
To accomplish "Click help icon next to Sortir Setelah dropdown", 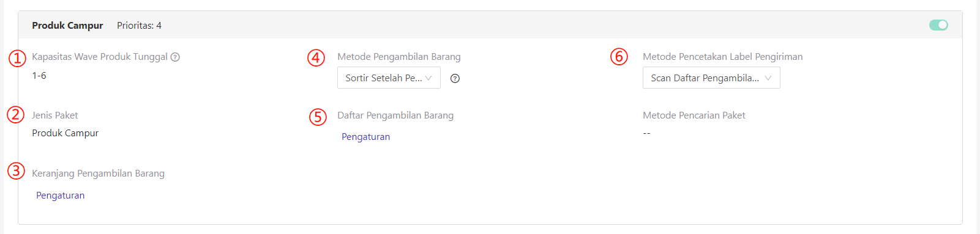I will click(455, 78).
